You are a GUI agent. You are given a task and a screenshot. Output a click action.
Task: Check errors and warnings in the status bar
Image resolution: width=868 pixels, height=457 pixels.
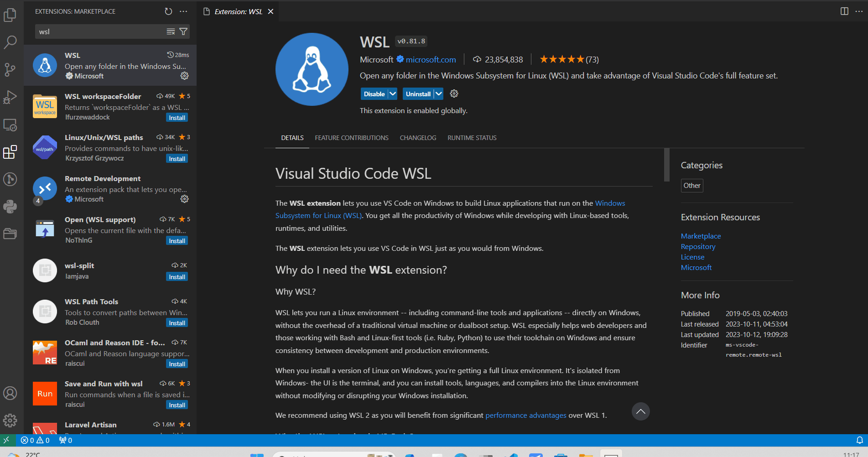35,440
